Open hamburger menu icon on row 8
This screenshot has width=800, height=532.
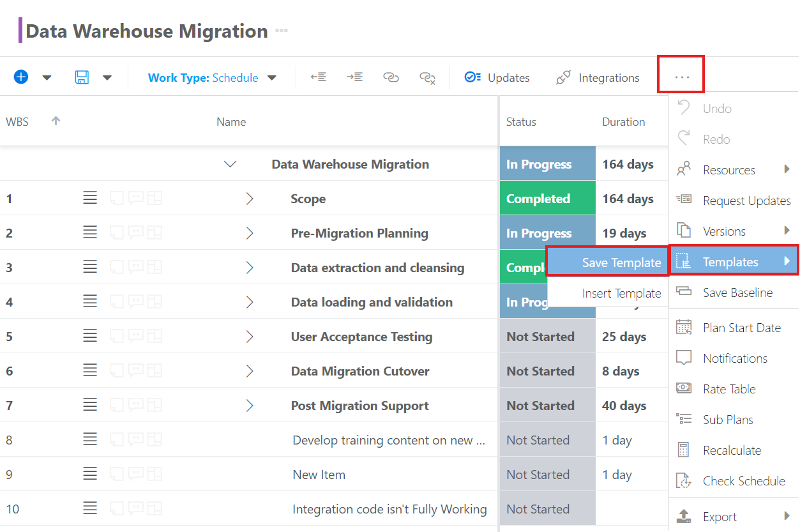pos(90,440)
